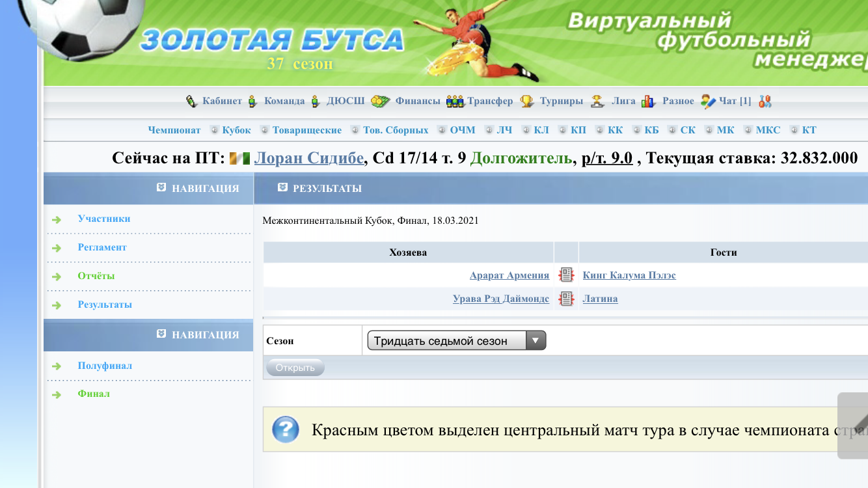Viewport: 868px width, 488px height.
Task: Open the Лоран Сидибе player link
Action: point(310,158)
